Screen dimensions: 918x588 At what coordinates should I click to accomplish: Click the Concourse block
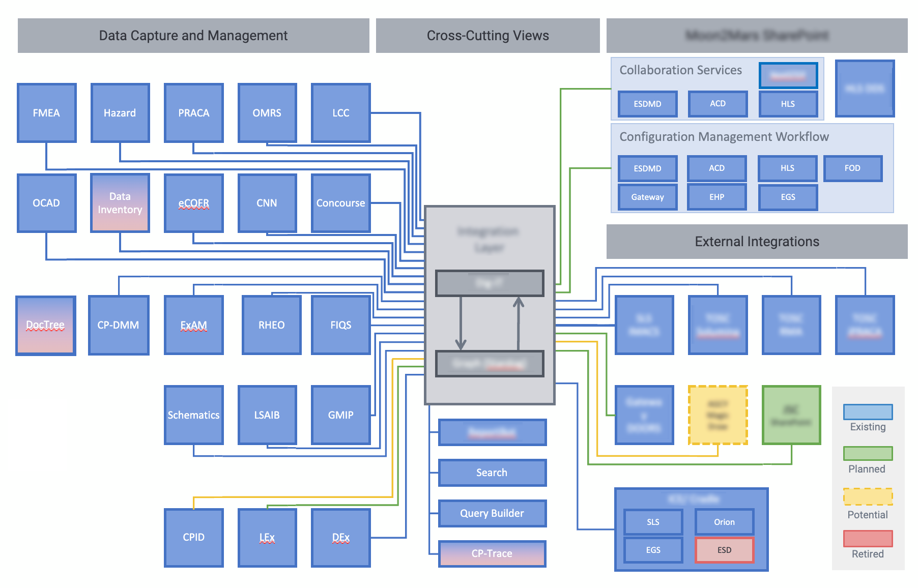click(x=340, y=203)
